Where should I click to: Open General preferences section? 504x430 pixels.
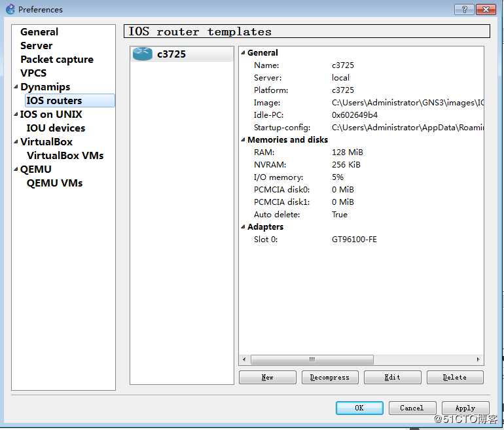point(39,32)
